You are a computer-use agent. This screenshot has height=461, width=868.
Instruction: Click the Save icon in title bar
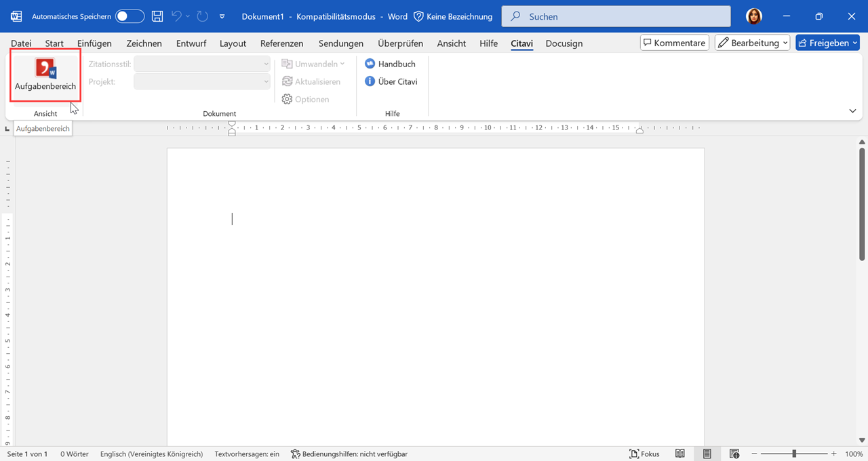click(x=157, y=16)
